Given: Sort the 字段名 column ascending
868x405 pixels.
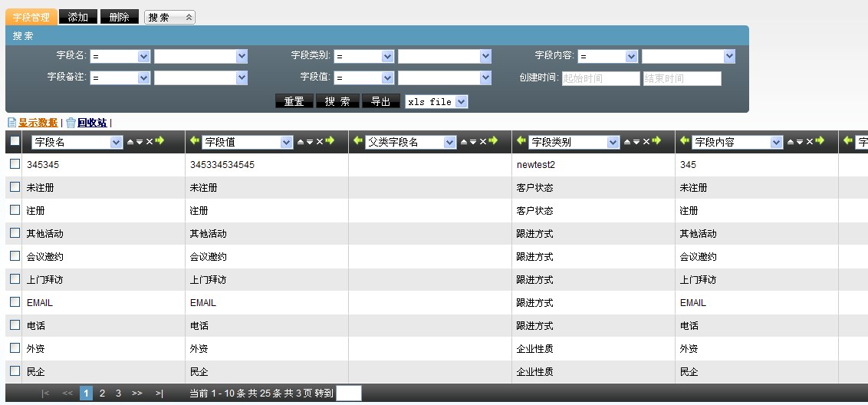Looking at the screenshot, I should pos(130,142).
